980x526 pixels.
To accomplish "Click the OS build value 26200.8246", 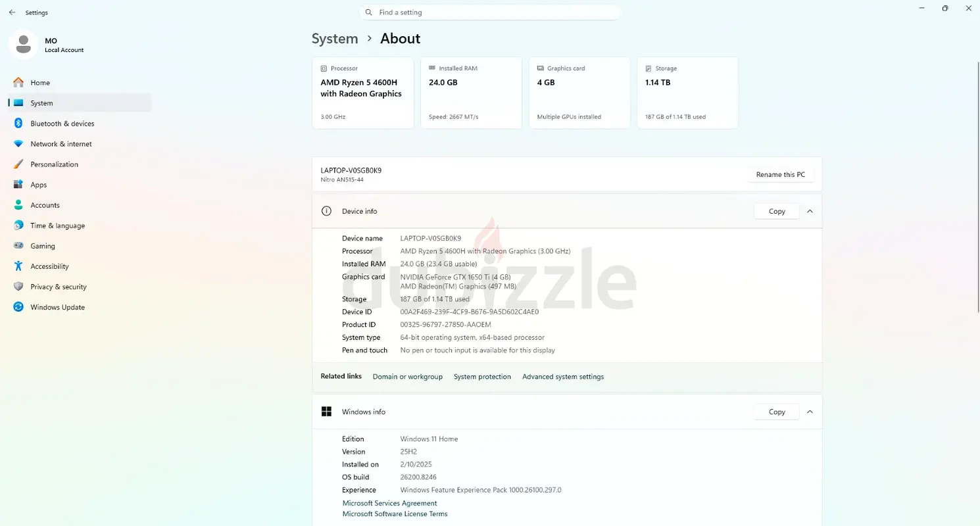I will point(418,477).
